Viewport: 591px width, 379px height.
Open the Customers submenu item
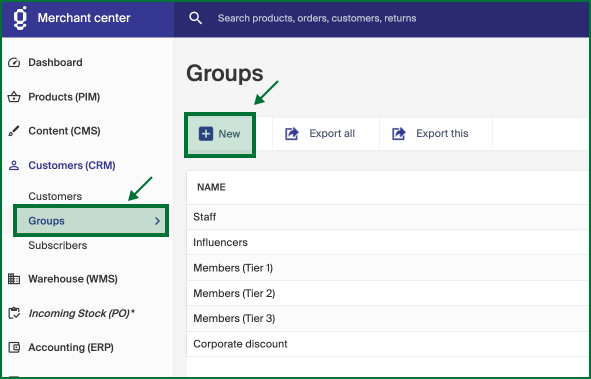click(55, 196)
